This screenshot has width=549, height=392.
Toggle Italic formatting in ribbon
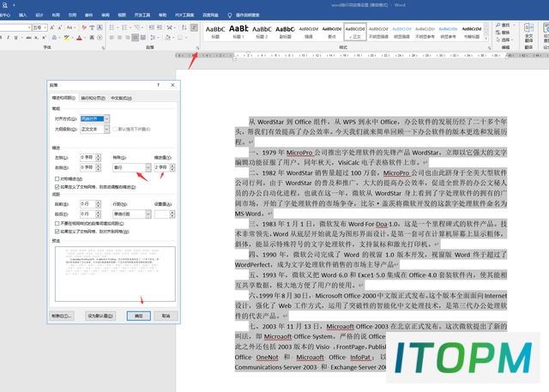pyautogui.click(x=8, y=38)
